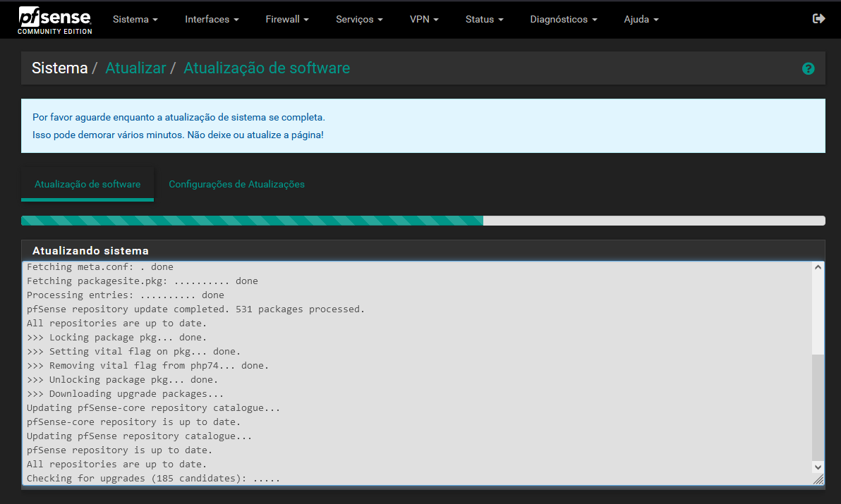Click the line 'Checking for upgrades (185 candidates)'
This screenshot has width=841, height=504.
tap(153, 479)
